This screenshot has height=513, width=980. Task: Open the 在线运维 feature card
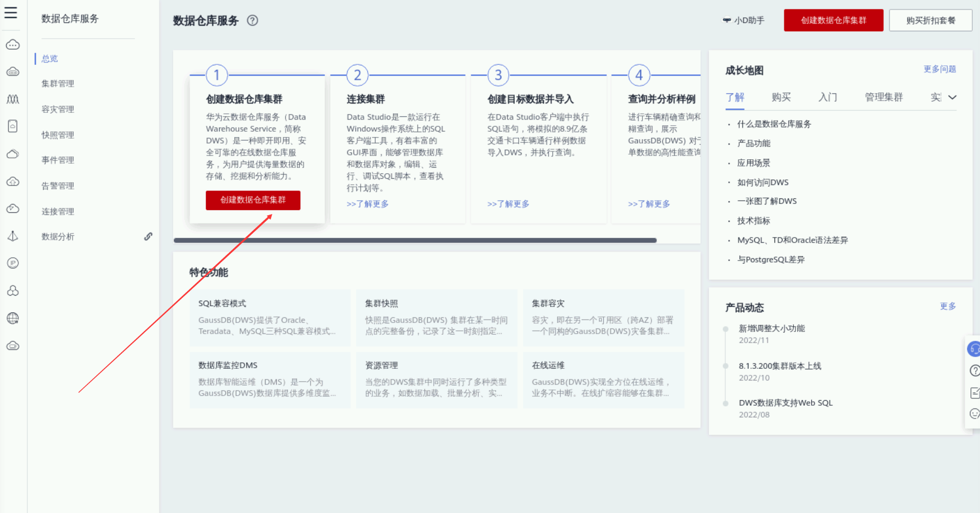(x=604, y=379)
